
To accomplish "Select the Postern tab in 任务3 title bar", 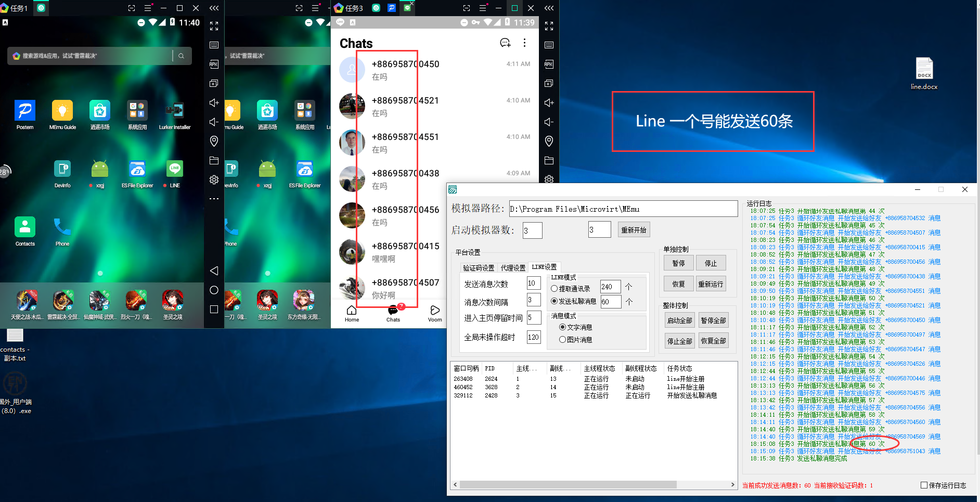I will (392, 8).
